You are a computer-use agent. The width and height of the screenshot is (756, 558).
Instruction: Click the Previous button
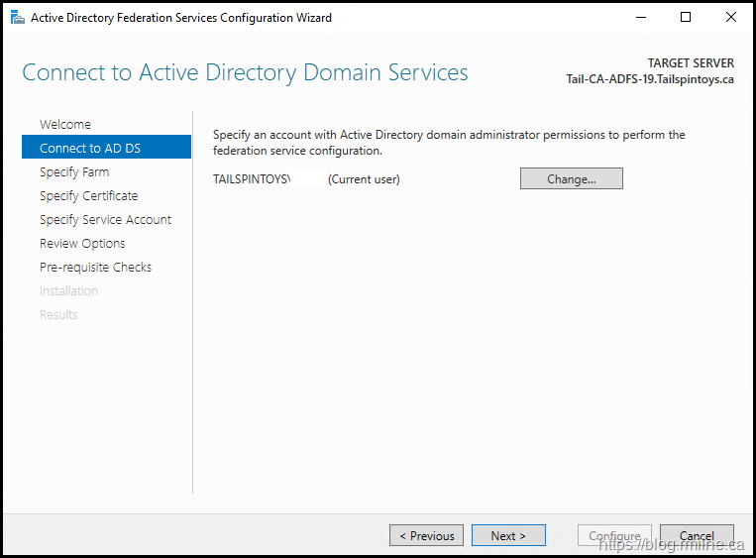pyautogui.click(x=426, y=535)
